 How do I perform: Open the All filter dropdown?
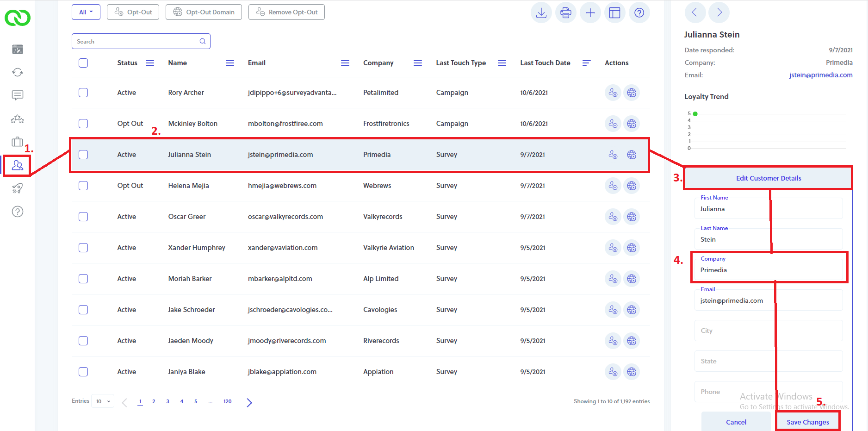(86, 12)
